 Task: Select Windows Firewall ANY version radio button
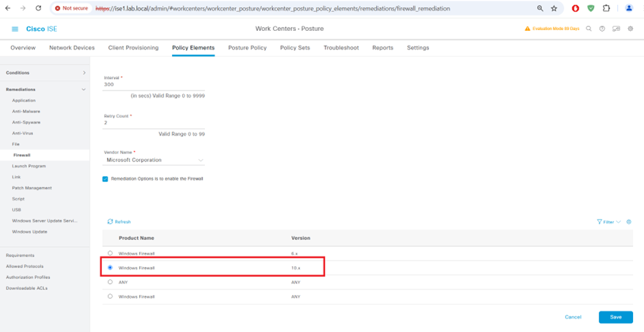[x=110, y=296]
